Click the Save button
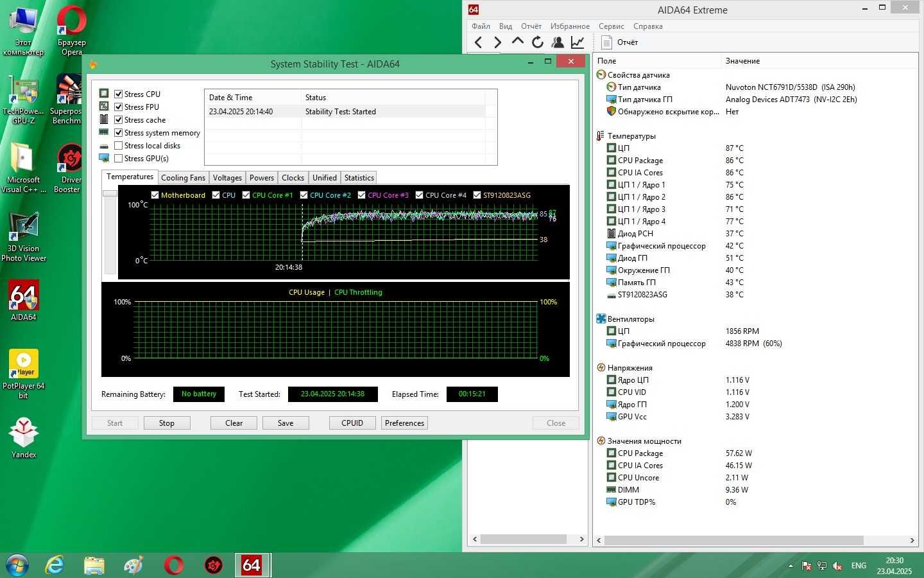Screen dimensions: 924x578 [x=286, y=423]
